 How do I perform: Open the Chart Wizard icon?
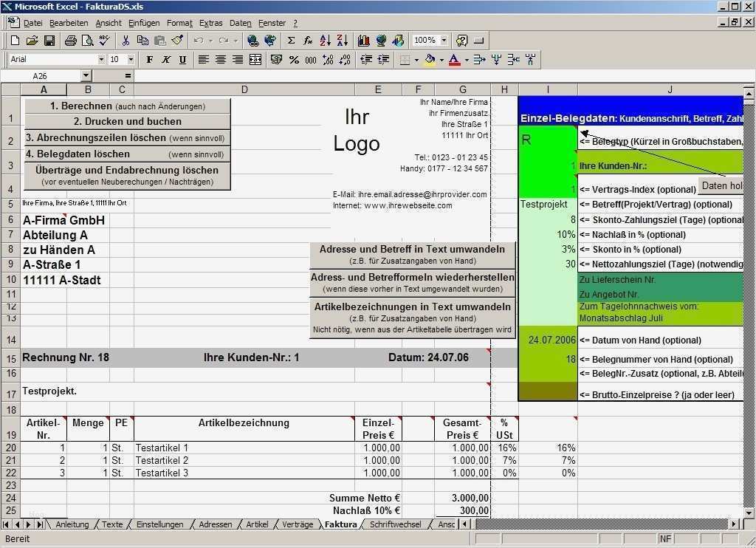(363, 41)
